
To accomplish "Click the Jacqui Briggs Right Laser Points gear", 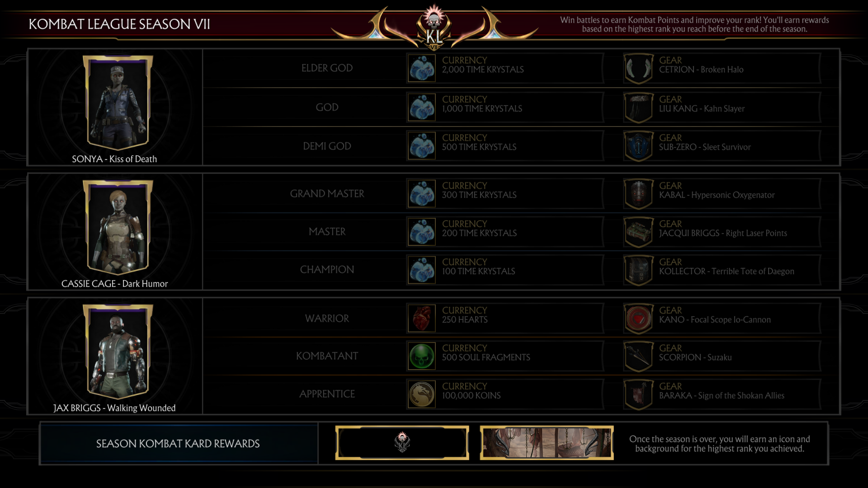I will pyautogui.click(x=722, y=232).
